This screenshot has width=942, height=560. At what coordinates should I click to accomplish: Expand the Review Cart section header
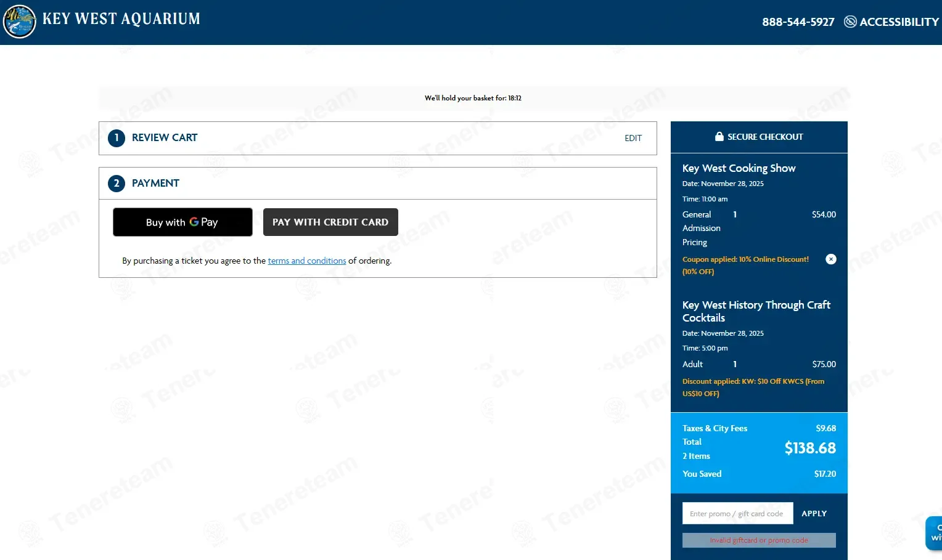378,138
